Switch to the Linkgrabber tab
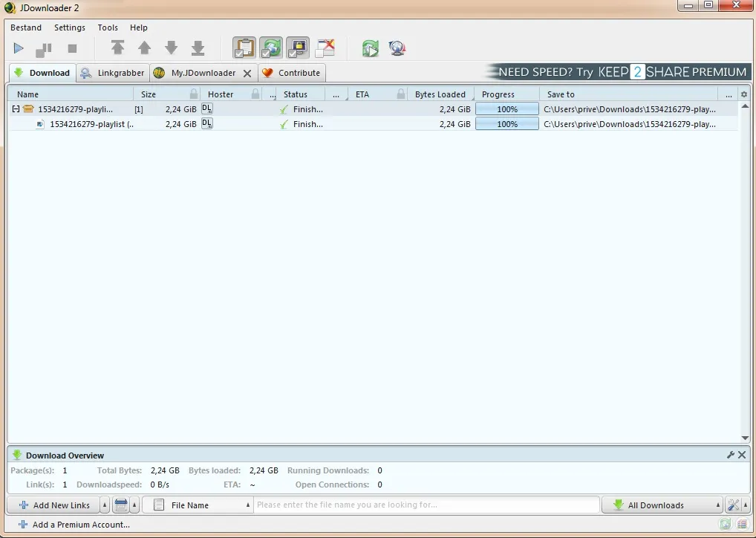The image size is (756, 538). [x=113, y=73]
